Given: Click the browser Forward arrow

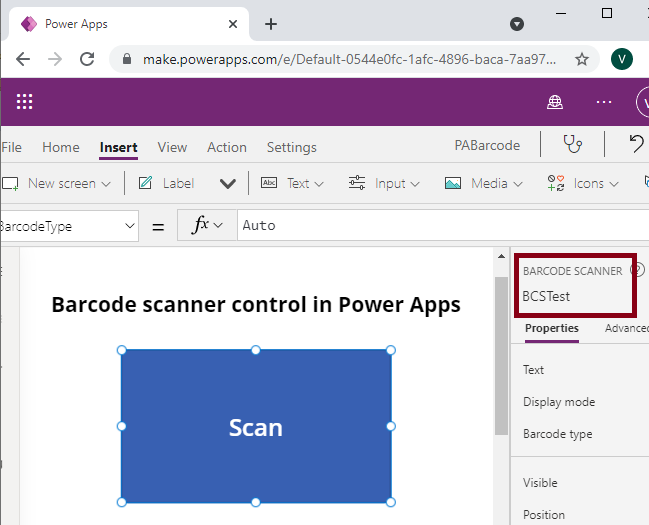Looking at the screenshot, I should click(x=55, y=59).
